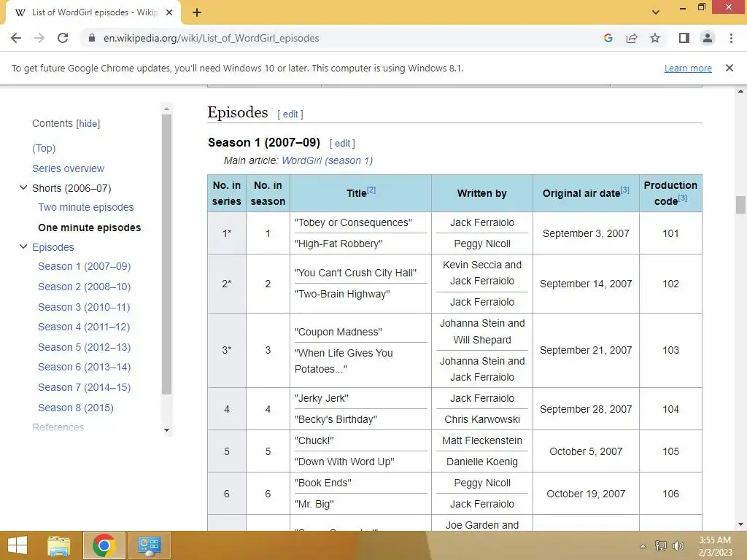Select the "Coupon Madness" title cell
Viewport: 747px width, 560px height.
tap(338, 332)
